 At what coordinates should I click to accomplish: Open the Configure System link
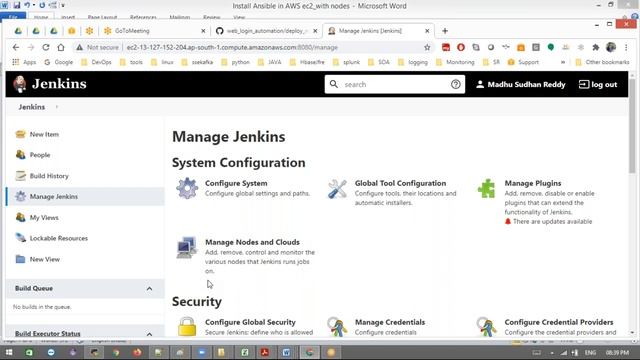[236, 183]
